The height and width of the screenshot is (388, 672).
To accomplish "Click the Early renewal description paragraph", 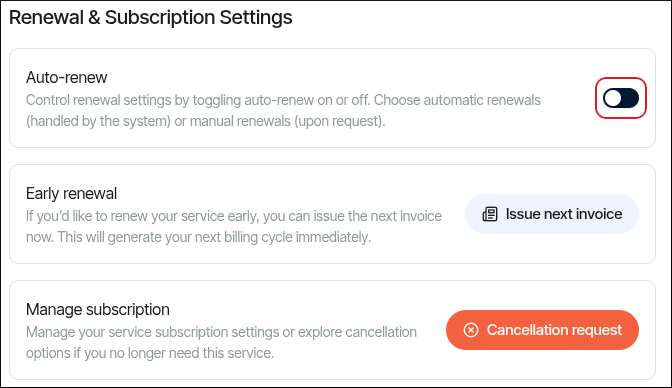I will (x=234, y=226).
